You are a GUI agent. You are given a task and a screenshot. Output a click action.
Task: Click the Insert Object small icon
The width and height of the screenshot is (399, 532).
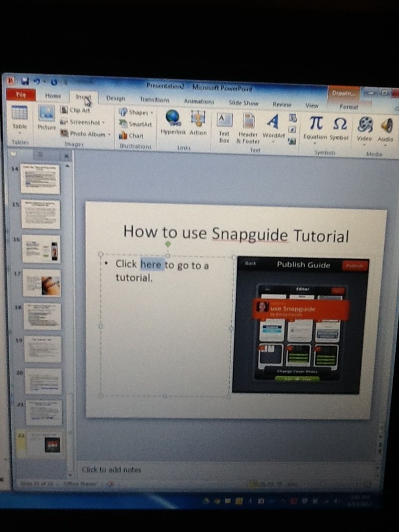click(292, 141)
